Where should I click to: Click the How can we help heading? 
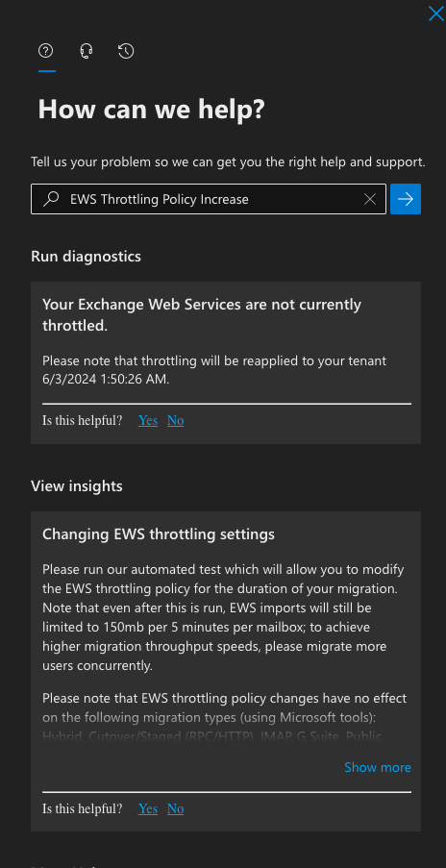pos(152,109)
